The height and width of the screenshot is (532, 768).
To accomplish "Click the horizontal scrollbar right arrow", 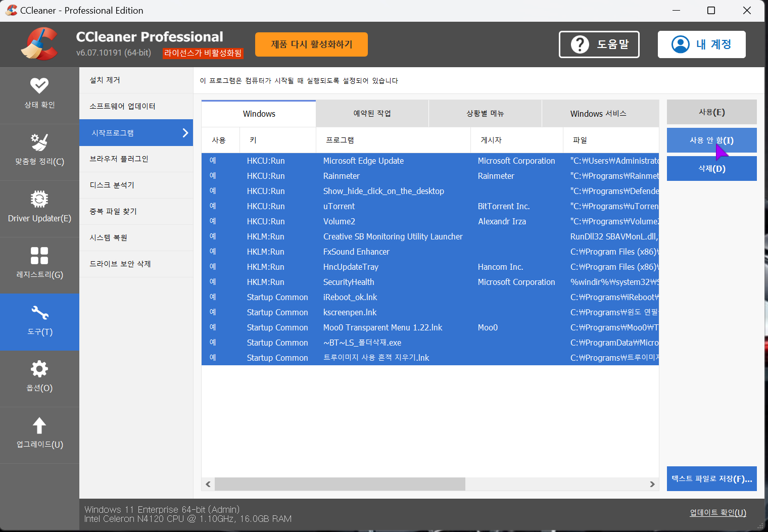I will coord(652,484).
